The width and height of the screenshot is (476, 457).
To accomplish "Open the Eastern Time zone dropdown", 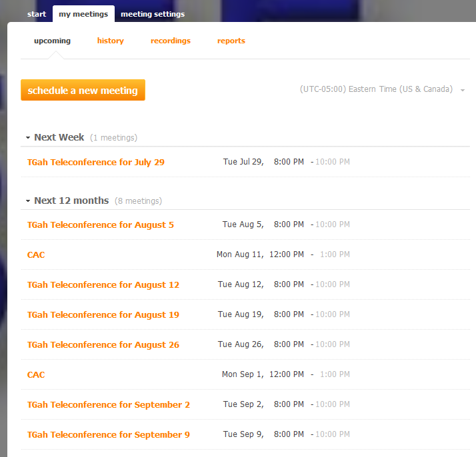I will point(382,89).
